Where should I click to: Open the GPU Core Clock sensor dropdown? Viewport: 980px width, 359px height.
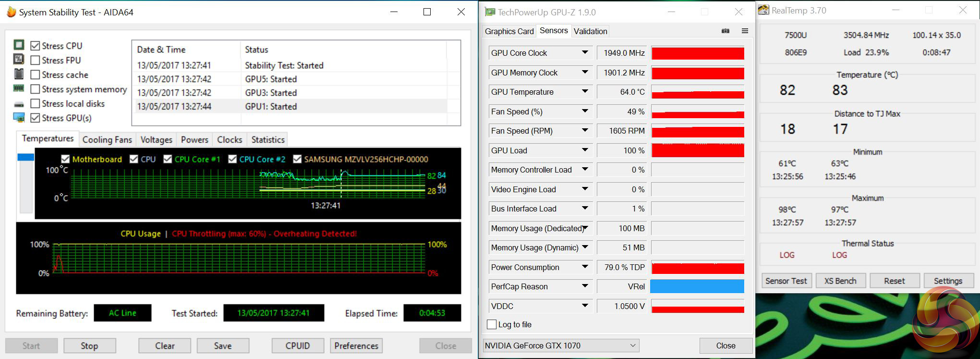pos(585,53)
